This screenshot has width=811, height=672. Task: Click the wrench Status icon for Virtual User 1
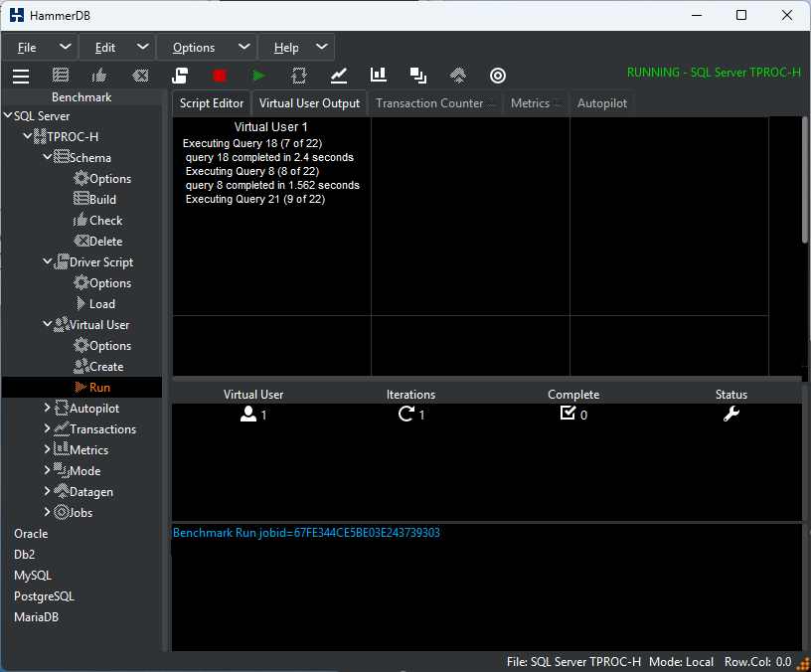(731, 414)
